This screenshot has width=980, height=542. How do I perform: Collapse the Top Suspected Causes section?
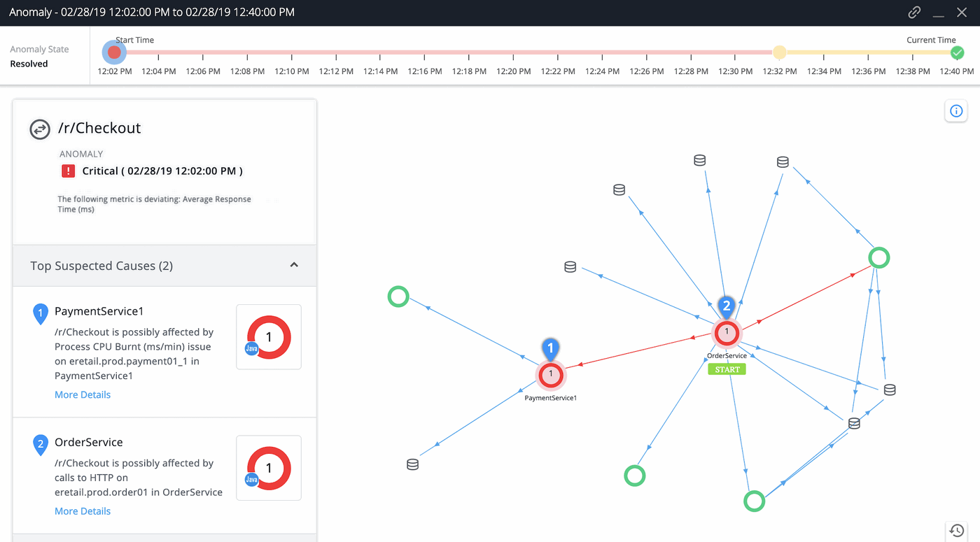point(294,265)
